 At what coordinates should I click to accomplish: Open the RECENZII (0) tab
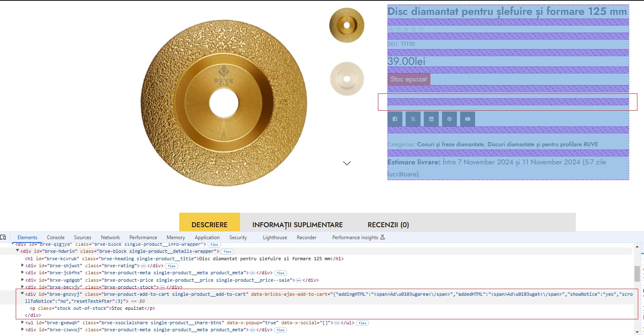[x=388, y=225]
